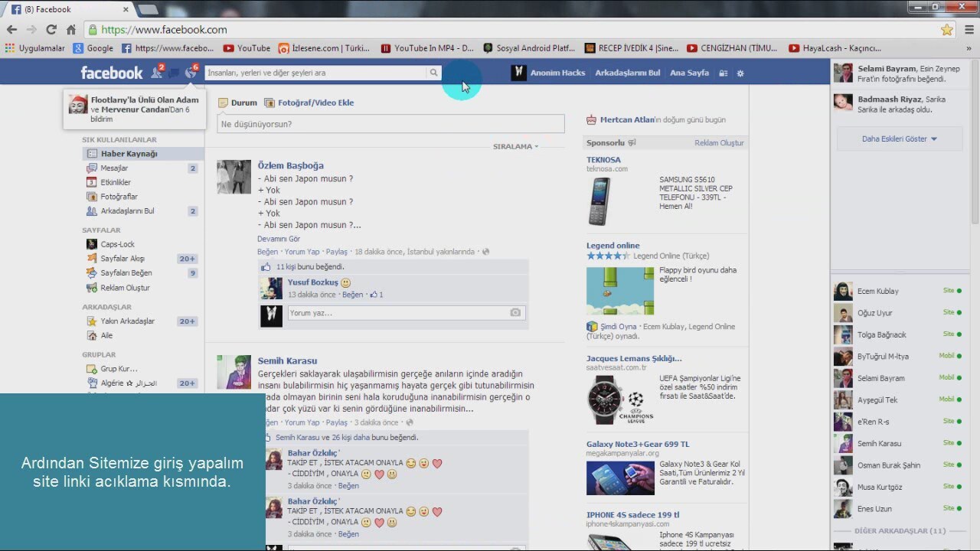Click Anonim Hacks profile link
The width and height of the screenshot is (980, 551).
point(549,73)
